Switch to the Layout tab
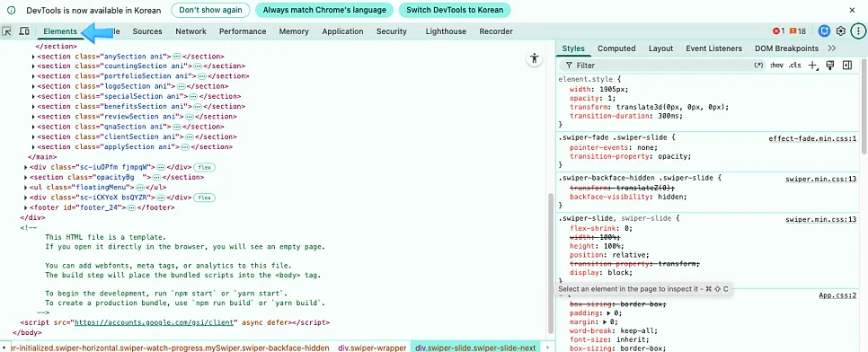 [x=661, y=48]
